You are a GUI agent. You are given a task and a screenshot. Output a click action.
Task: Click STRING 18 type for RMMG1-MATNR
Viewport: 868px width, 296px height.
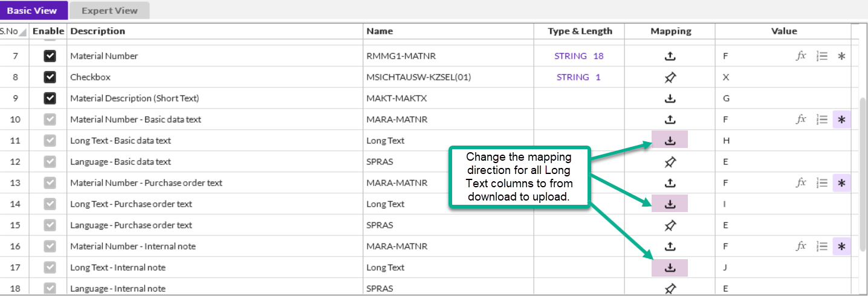coord(579,56)
